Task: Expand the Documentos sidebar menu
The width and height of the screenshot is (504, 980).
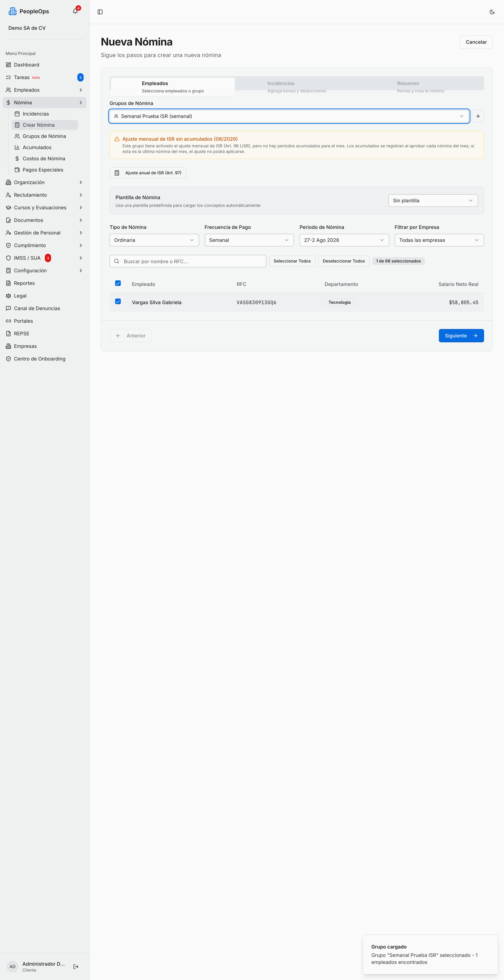Action: 44,220
